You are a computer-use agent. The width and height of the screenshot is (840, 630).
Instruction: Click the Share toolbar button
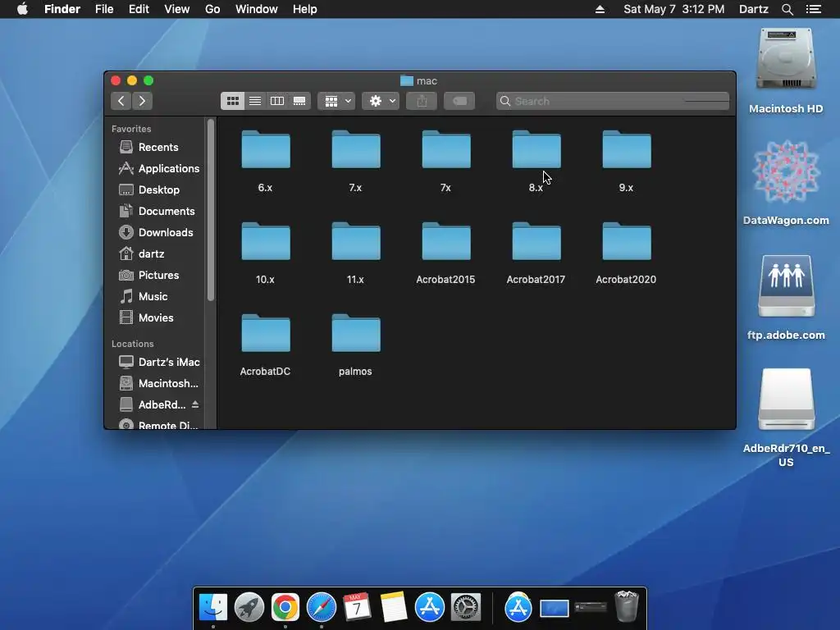422,101
